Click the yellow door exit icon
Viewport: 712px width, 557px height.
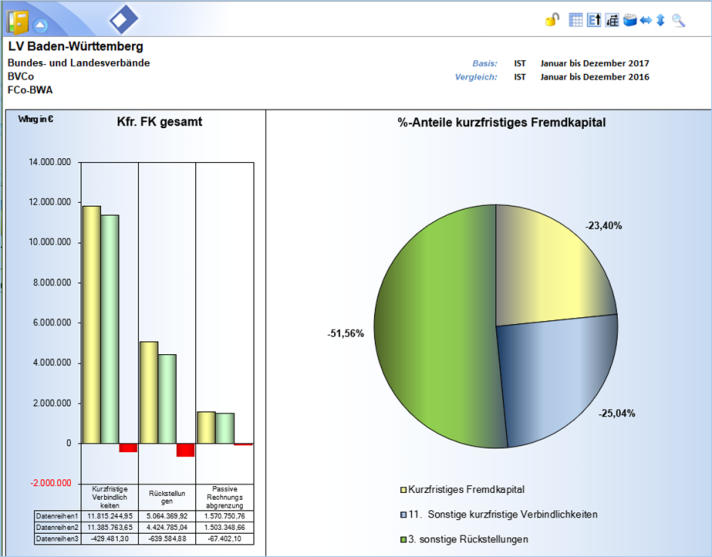(16, 20)
